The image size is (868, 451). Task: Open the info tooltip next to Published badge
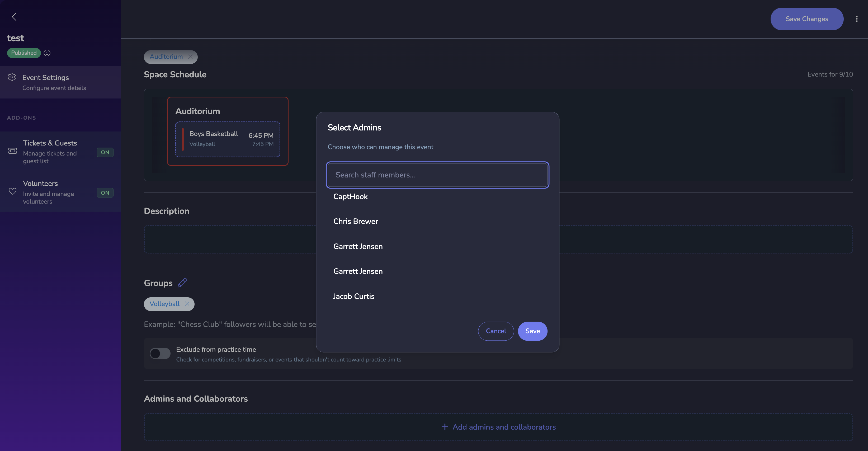[47, 53]
